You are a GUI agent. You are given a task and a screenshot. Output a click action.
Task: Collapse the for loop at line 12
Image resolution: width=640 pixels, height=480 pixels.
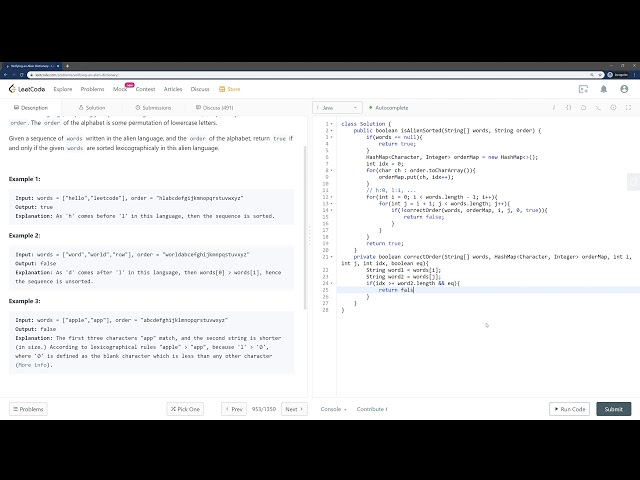(331, 197)
